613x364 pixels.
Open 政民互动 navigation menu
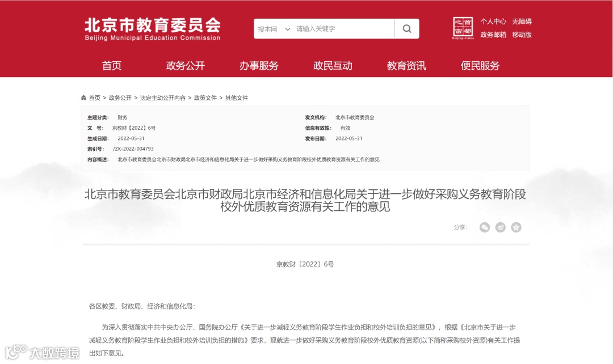tap(333, 66)
